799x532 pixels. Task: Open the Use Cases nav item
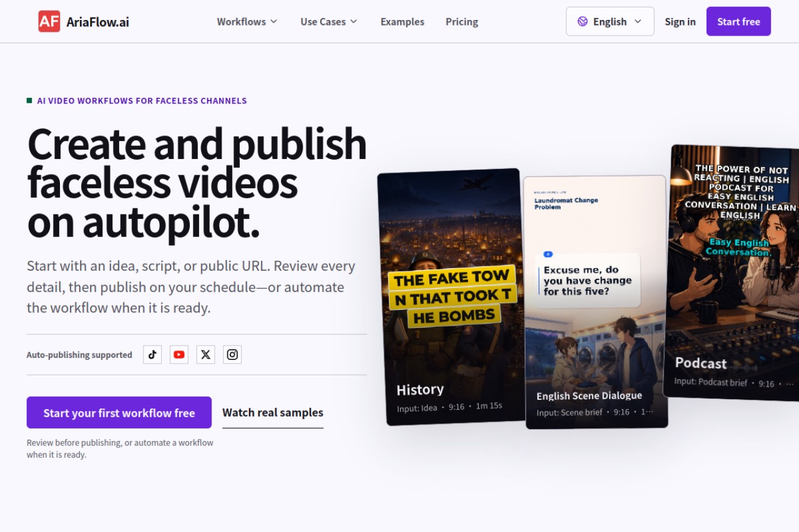[329, 22]
